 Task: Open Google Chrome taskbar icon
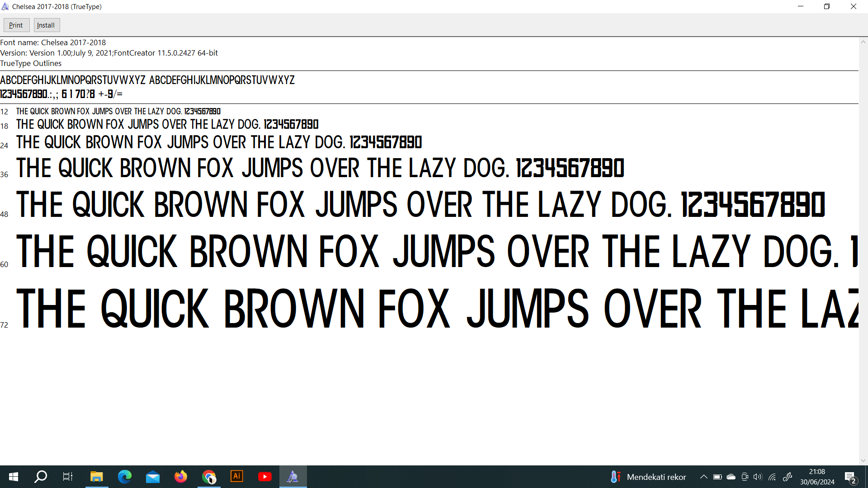[x=209, y=477]
